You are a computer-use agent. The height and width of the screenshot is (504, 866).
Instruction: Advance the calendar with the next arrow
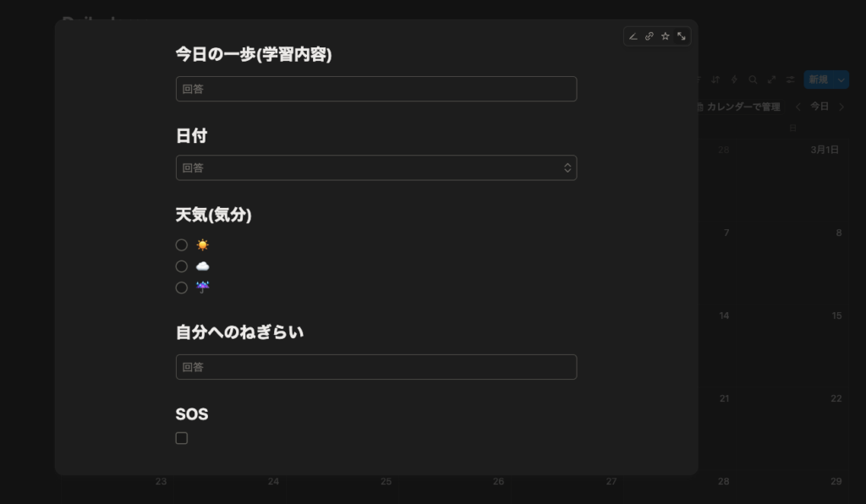click(x=841, y=106)
